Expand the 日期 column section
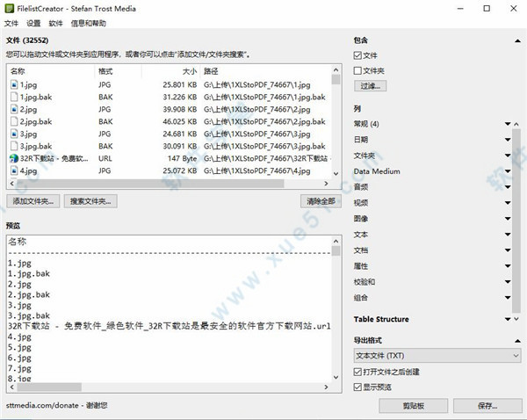 pos(507,139)
